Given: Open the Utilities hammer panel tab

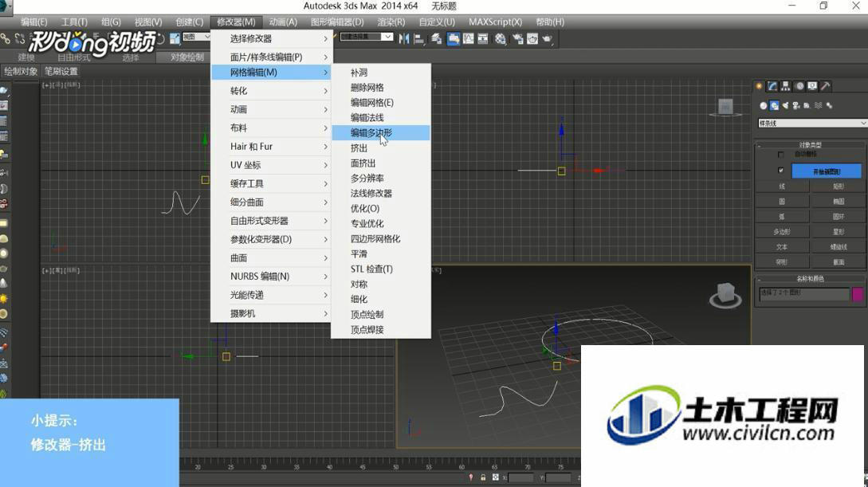Looking at the screenshot, I should [x=826, y=86].
